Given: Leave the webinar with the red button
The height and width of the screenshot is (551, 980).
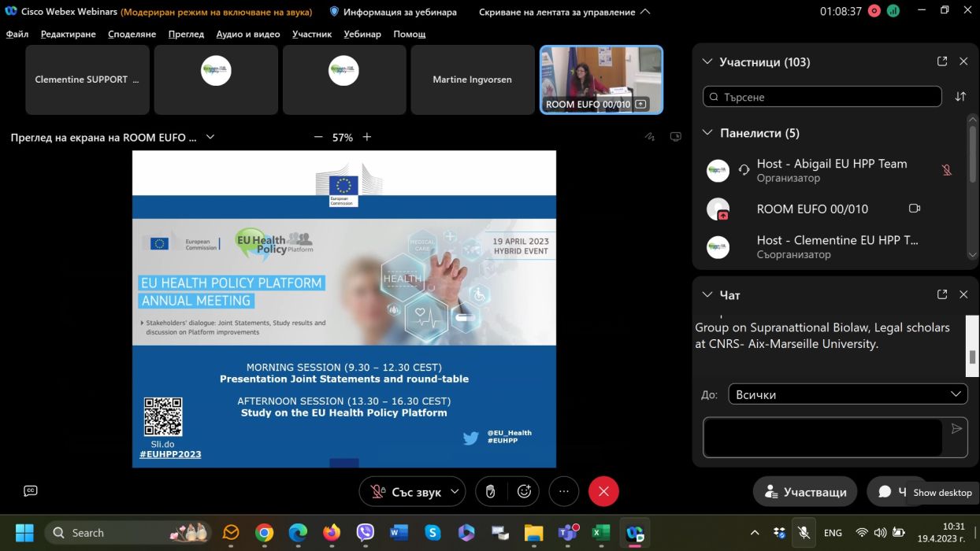Looking at the screenshot, I should 603,492.
